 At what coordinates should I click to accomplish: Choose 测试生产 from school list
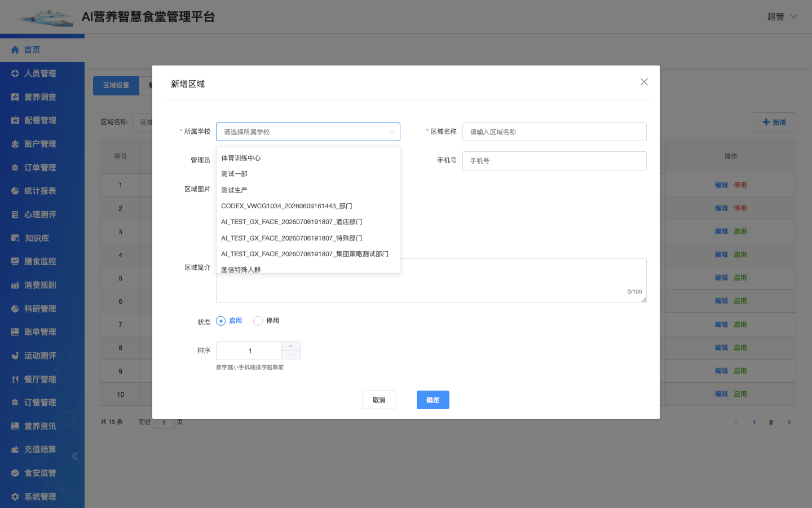308,190
